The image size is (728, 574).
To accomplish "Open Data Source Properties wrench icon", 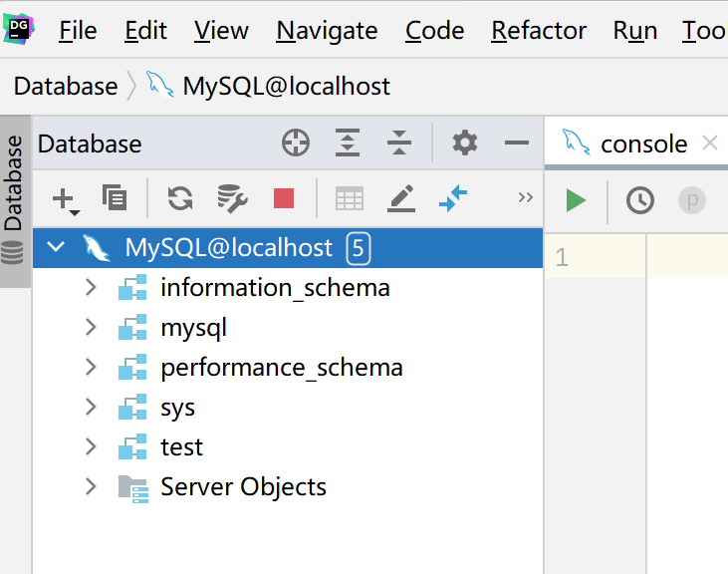I will point(232,199).
